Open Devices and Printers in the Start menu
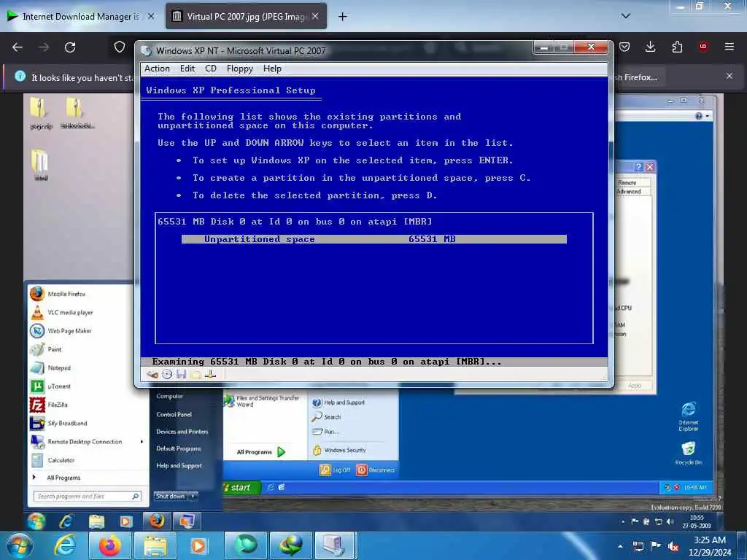Image resolution: width=747 pixels, height=560 pixels. tap(182, 432)
